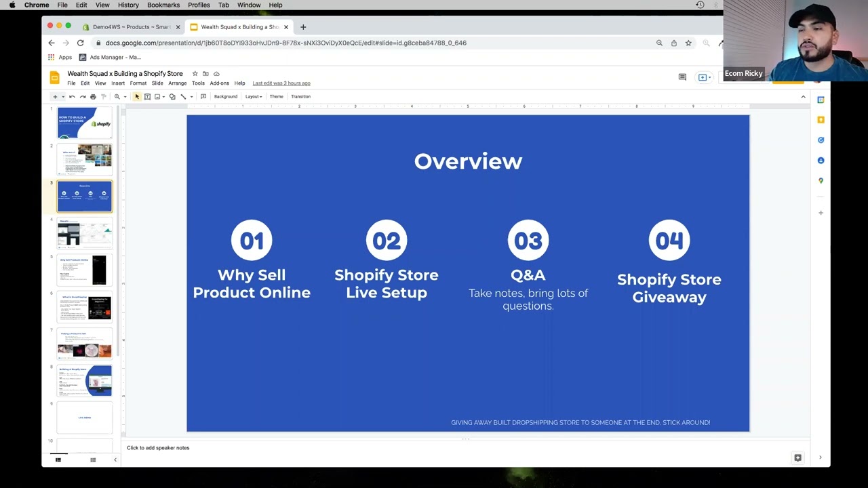Open the Maps side panel icon

pyautogui.click(x=821, y=181)
